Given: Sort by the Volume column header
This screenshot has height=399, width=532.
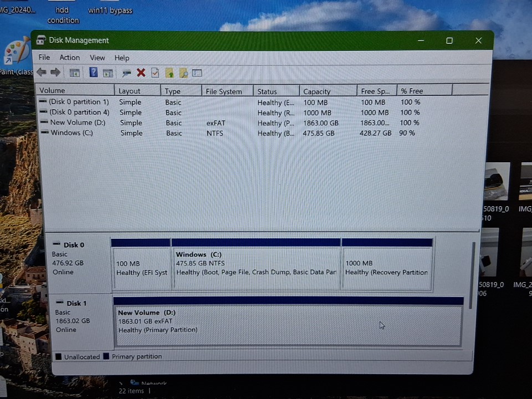Looking at the screenshot, I should 75,90.
